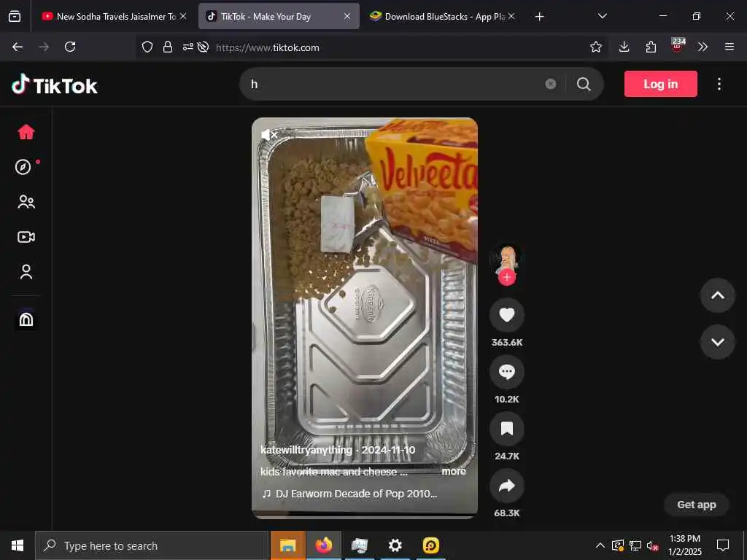Click the Log in button
747x560 pixels.
coord(661,84)
